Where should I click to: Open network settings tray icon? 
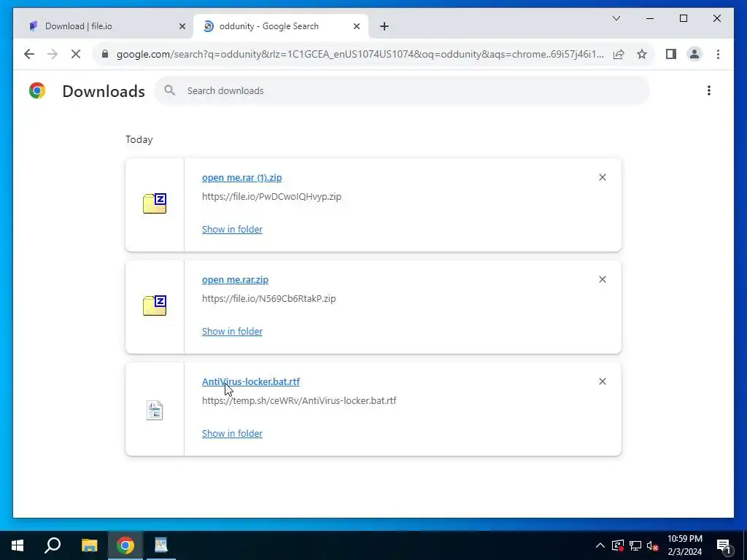coord(635,545)
